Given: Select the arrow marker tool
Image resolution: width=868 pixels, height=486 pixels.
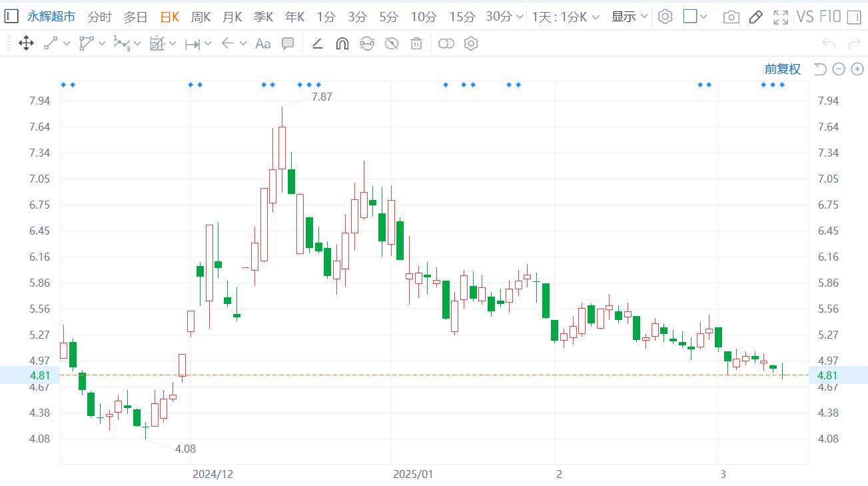Looking at the screenshot, I should (x=228, y=44).
